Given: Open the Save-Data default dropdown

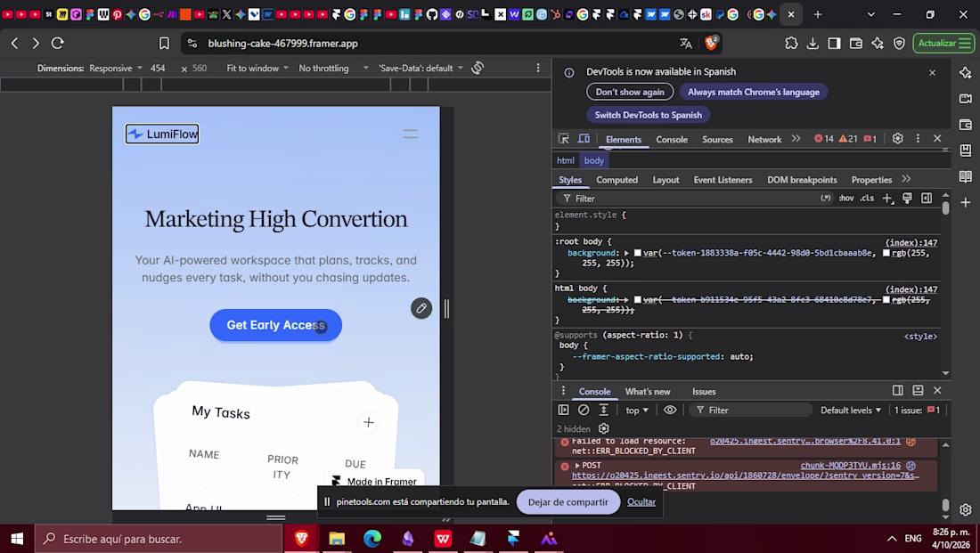Looking at the screenshot, I should pos(421,68).
